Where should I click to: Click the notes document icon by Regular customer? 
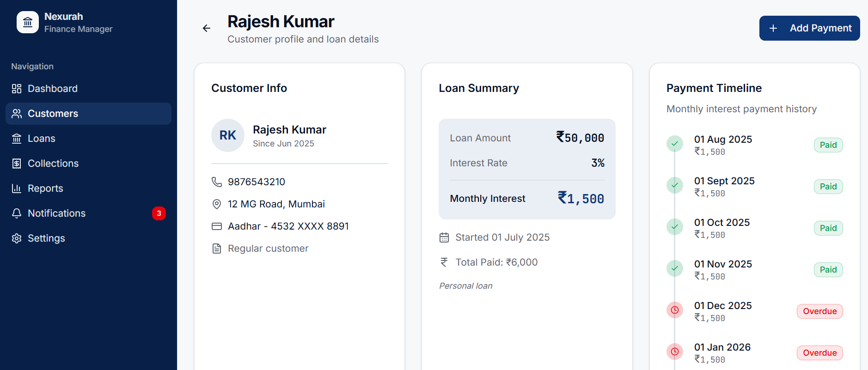point(216,249)
